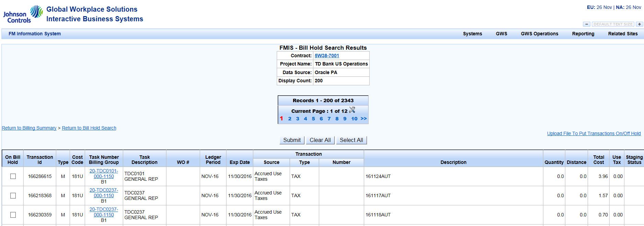Expand the Reporting menu

click(583, 34)
